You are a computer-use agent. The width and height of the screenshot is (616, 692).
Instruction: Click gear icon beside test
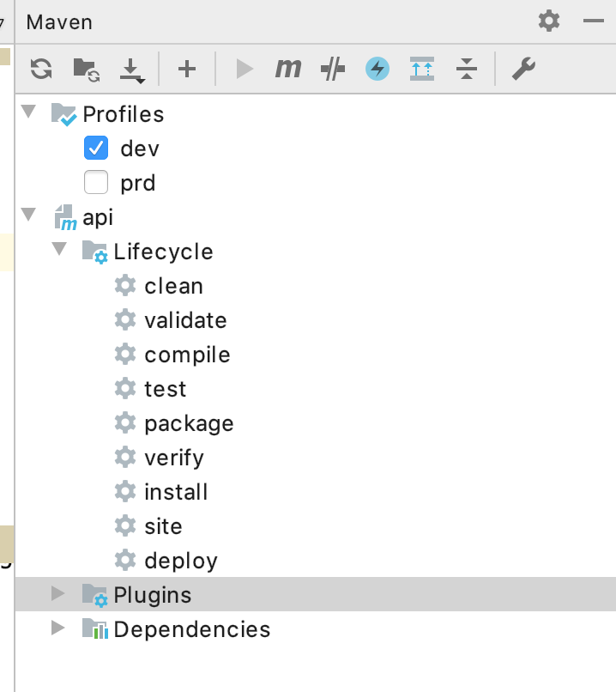tap(125, 388)
